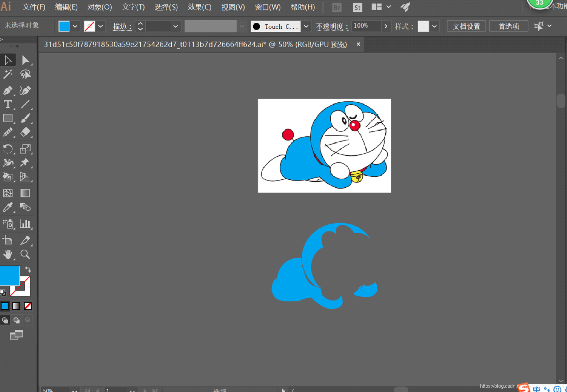Open 视图(V) menu

tap(233, 7)
